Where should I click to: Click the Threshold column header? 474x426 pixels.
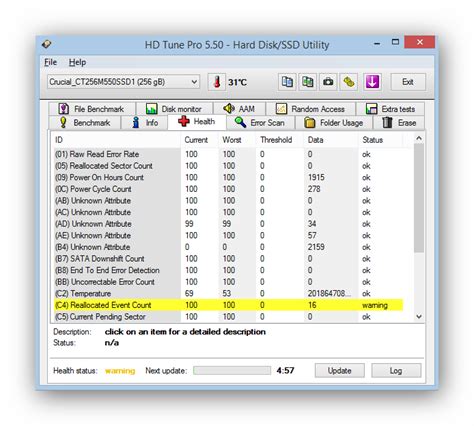(x=280, y=140)
